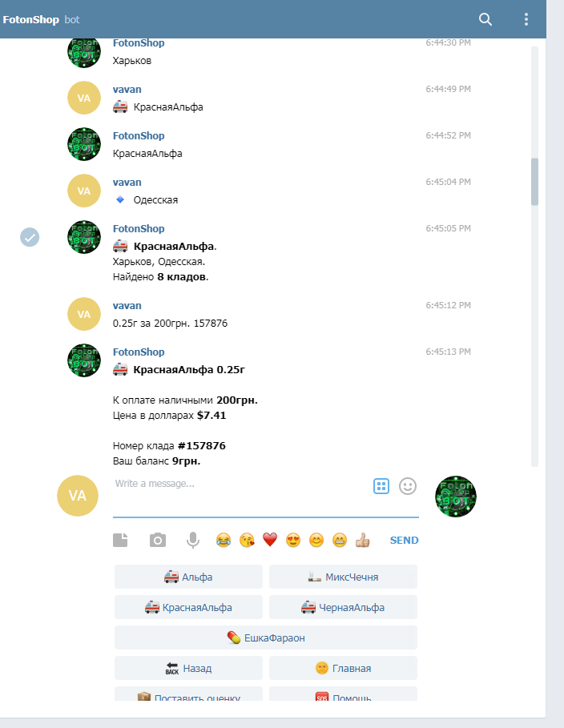The image size is (564, 728).
Task: Click the camera photo upload icon
Action: (x=158, y=540)
